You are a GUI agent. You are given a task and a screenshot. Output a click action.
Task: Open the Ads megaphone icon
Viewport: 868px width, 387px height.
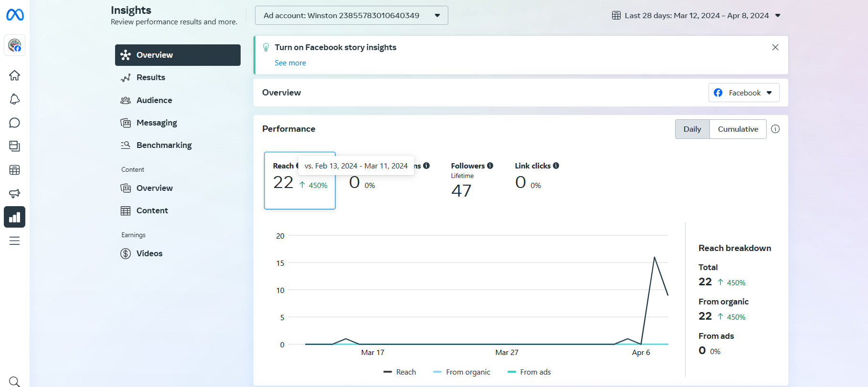point(15,193)
